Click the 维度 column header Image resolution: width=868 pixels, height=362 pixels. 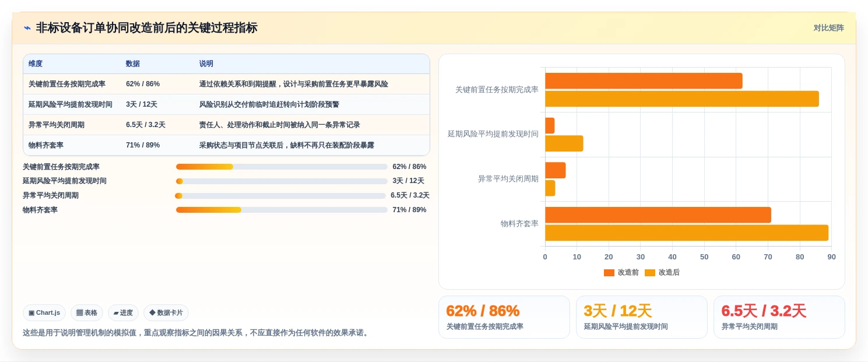[36, 64]
